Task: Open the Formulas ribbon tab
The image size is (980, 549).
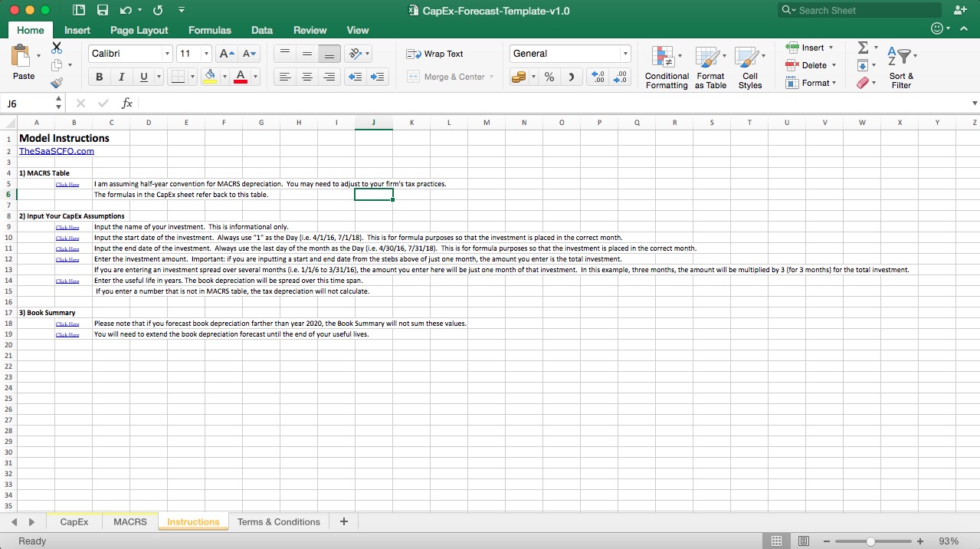Action: tap(209, 30)
